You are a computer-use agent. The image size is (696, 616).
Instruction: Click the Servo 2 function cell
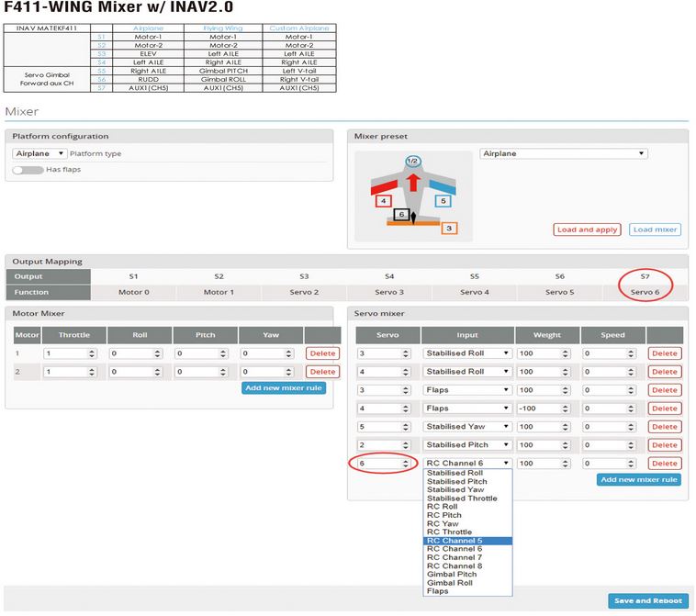tap(304, 293)
